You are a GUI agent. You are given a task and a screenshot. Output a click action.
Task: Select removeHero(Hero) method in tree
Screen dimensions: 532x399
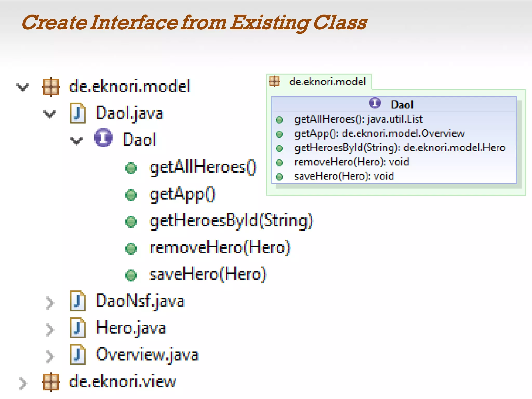pyautogui.click(x=220, y=248)
